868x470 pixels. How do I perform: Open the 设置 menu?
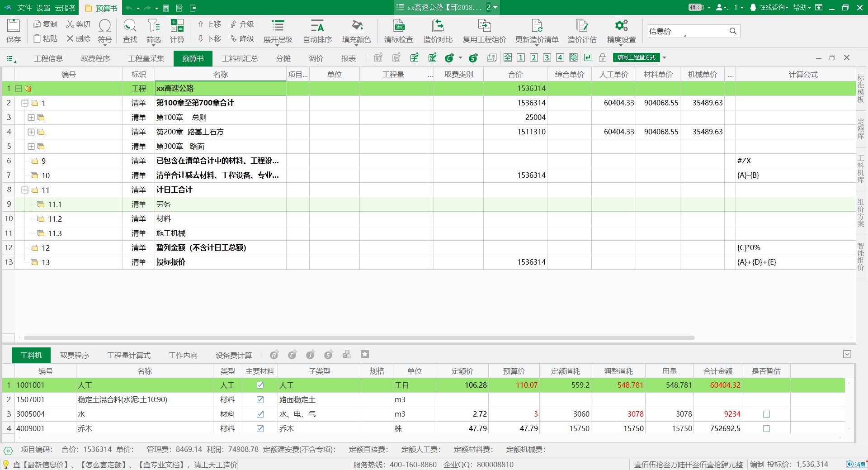click(x=43, y=8)
